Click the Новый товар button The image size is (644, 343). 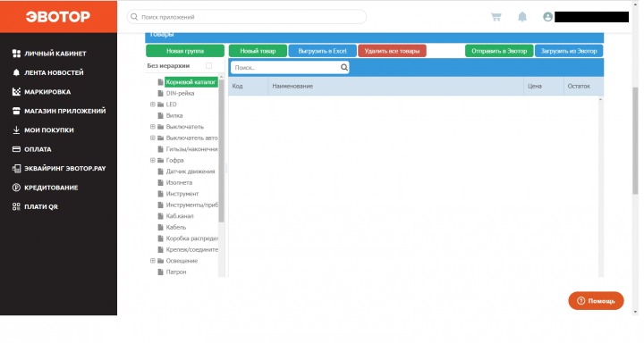pyautogui.click(x=258, y=51)
